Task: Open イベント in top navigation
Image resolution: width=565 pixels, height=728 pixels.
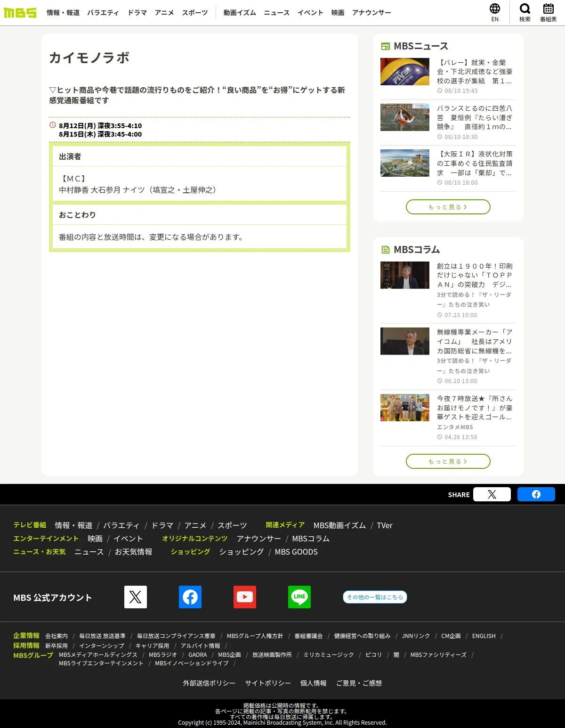Action: click(310, 13)
